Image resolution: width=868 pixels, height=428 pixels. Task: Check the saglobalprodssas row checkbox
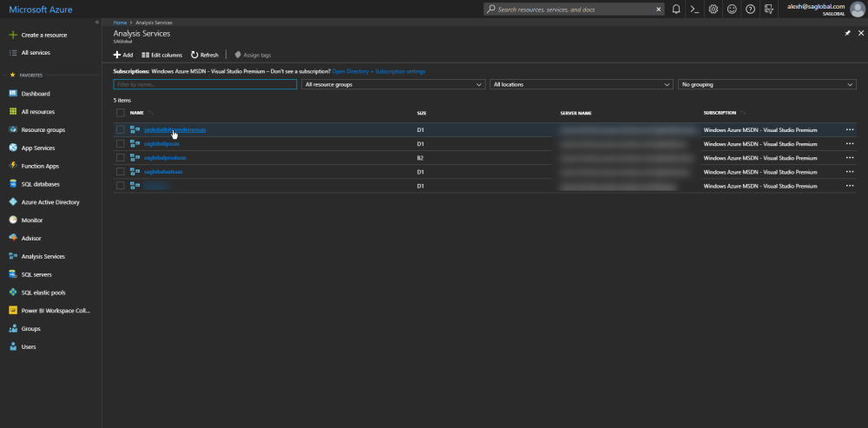pos(120,158)
